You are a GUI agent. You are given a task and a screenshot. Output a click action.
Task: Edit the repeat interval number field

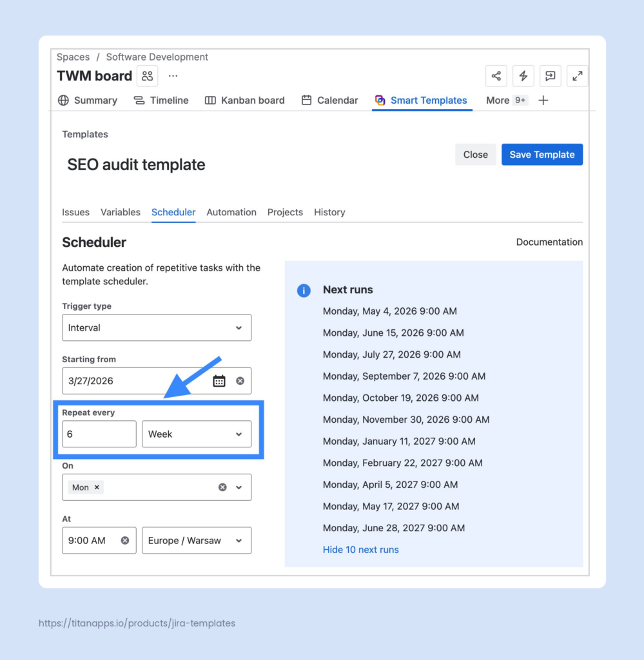pos(99,434)
